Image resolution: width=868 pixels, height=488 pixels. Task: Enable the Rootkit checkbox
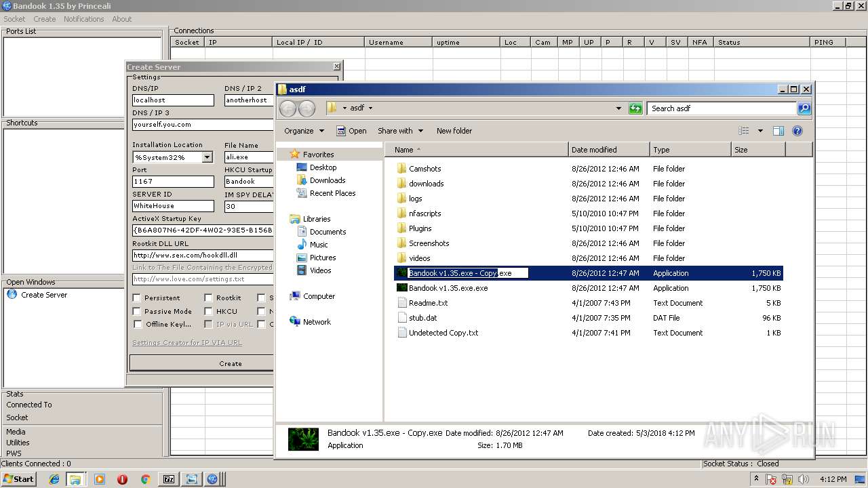click(209, 298)
